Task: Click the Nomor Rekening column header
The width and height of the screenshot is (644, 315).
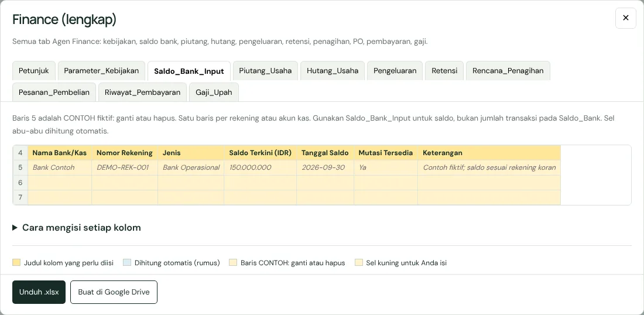Action: [125, 153]
